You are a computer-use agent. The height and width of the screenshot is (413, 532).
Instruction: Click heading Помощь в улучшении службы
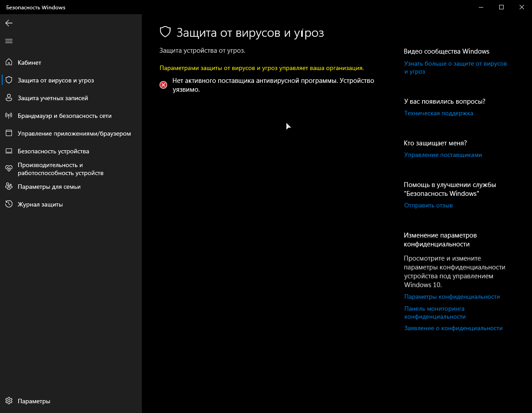(450, 189)
